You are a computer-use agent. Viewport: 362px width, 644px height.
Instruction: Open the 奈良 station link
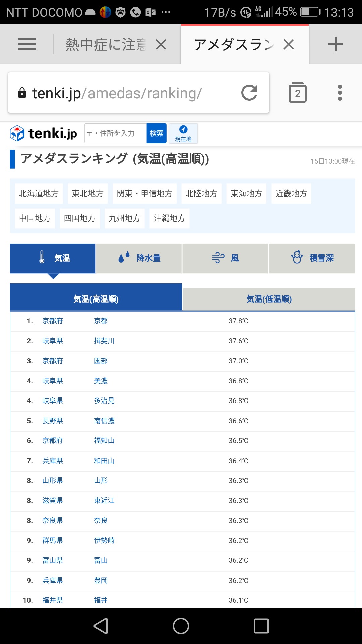101,521
